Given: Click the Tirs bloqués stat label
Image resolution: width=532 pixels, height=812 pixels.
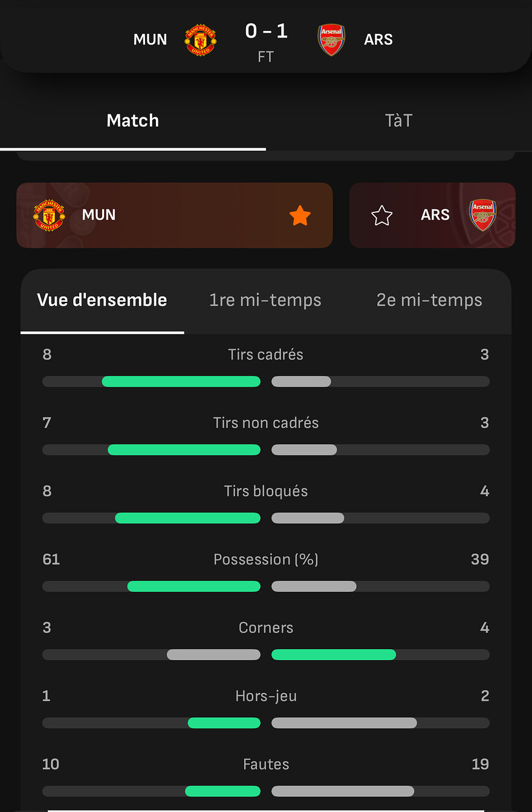Looking at the screenshot, I should coord(266,491).
